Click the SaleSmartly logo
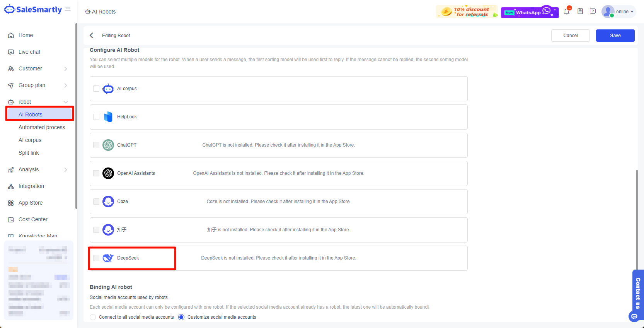 point(33,10)
